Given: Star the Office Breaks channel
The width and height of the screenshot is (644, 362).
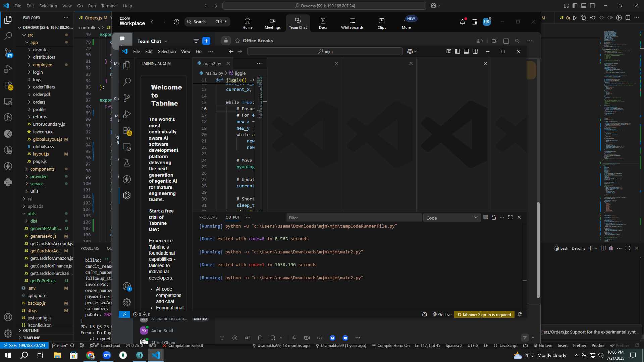Looking at the screenshot, I should click(237, 41).
